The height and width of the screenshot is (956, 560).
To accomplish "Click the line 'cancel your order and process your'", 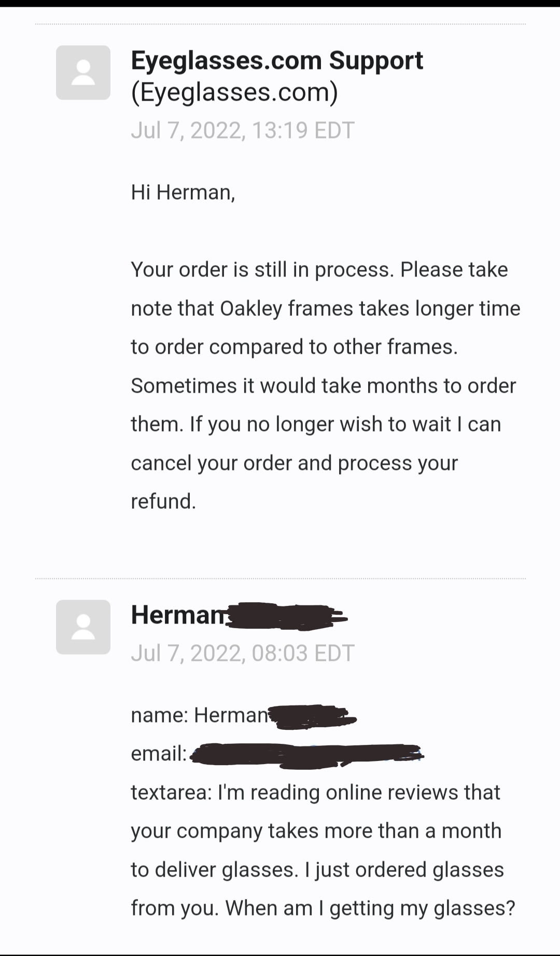I will pyautogui.click(x=295, y=463).
